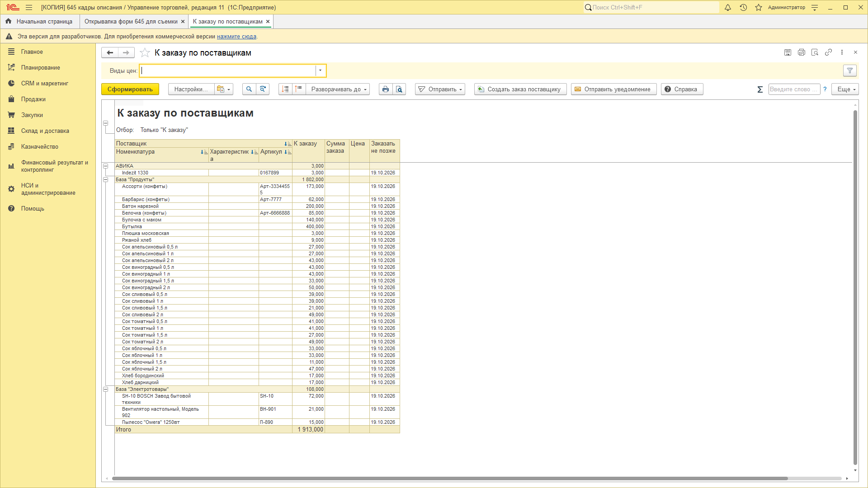Navigate back with left arrow
The width and height of the screenshot is (868, 488).
(110, 53)
